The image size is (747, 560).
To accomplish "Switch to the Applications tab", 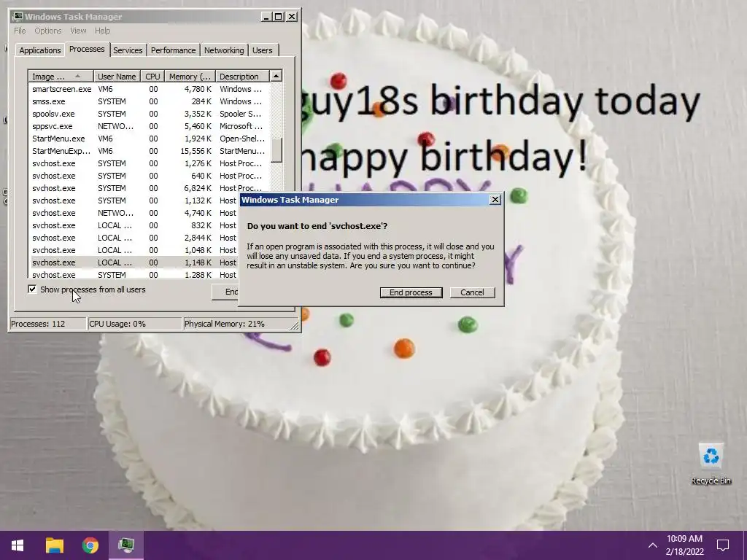I will [40, 50].
